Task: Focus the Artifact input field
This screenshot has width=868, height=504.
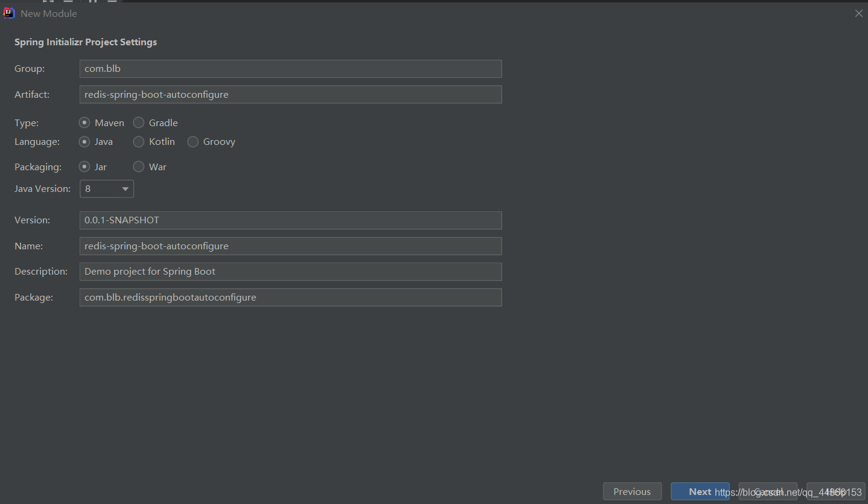Action: [x=290, y=95]
